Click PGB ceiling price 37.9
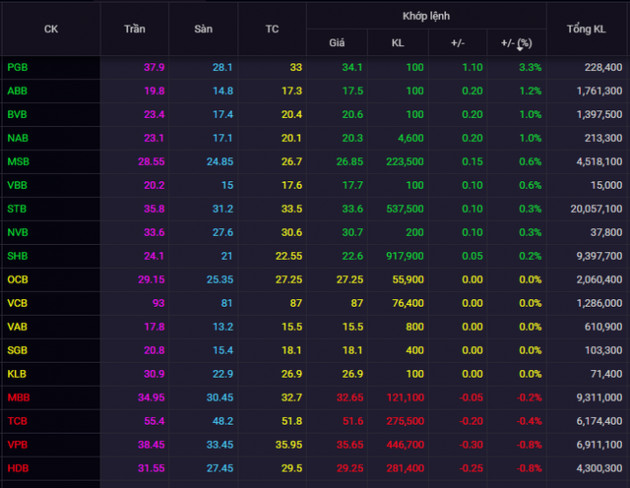630x488 pixels. click(x=154, y=67)
